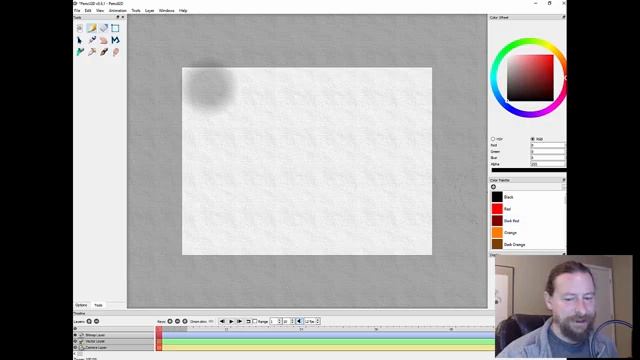The height and width of the screenshot is (360, 640).
Task: Close the Tools panel
Action: point(123,17)
